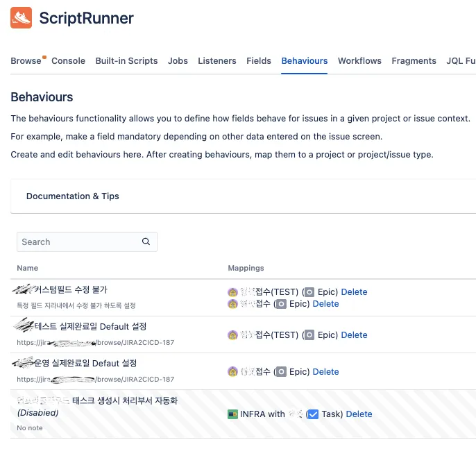Click the ScriptRunner title text

click(87, 18)
